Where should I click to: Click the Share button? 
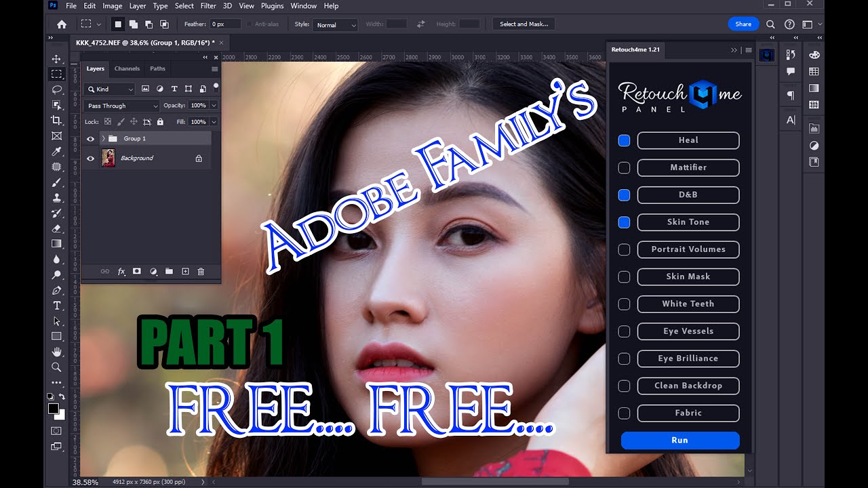click(743, 24)
